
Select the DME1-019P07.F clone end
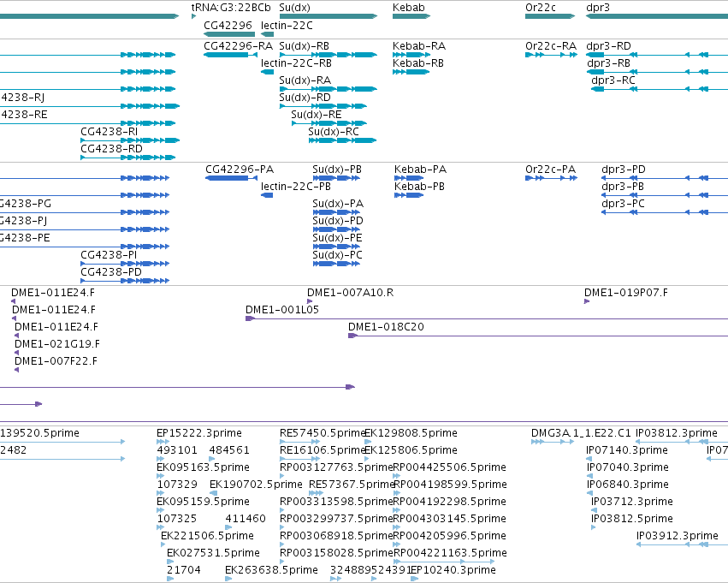587,301
